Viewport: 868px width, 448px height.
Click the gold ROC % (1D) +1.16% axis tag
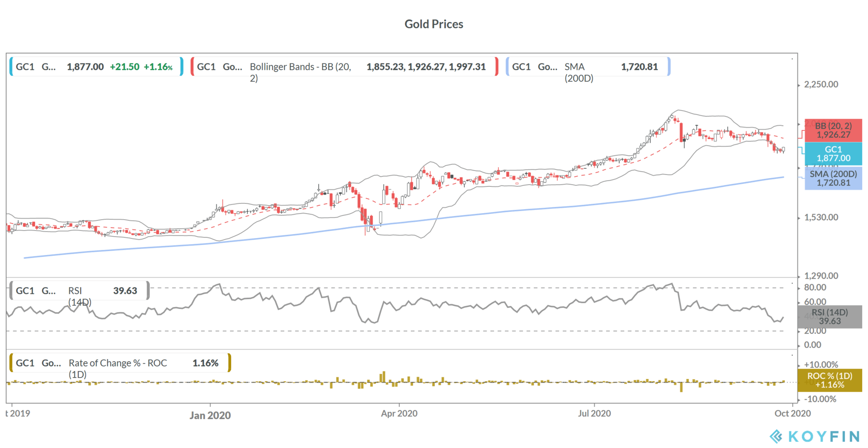(829, 380)
